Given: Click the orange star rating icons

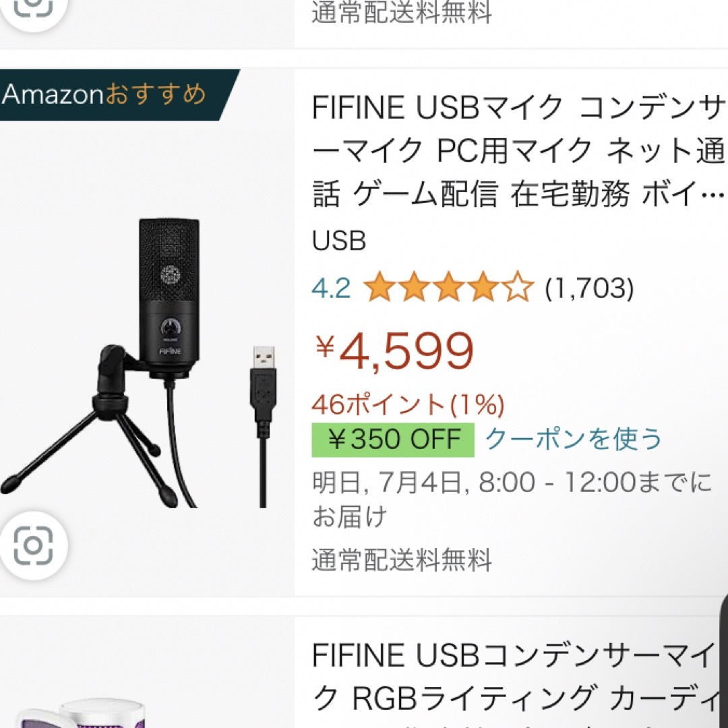Looking at the screenshot, I should point(448,288).
